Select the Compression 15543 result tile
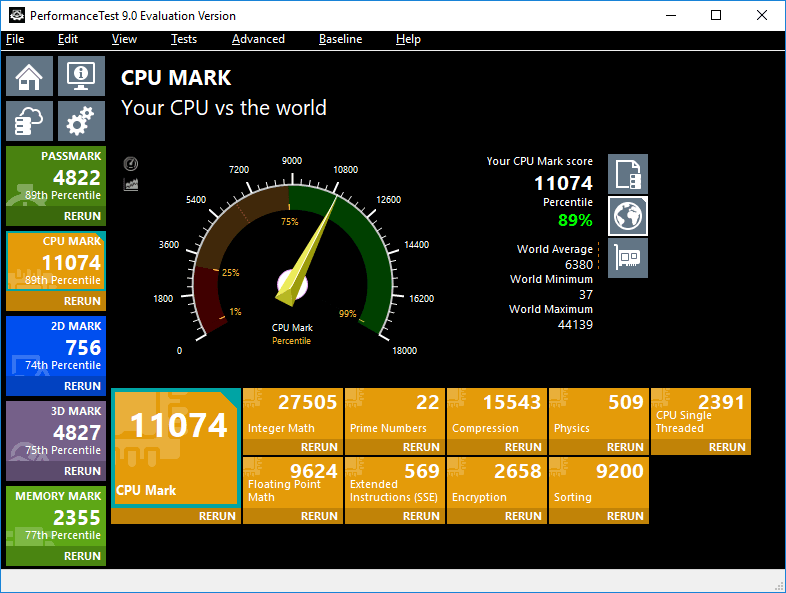Viewport: 786px width, 593px height. pyautogui.click(x=497, y=414)
